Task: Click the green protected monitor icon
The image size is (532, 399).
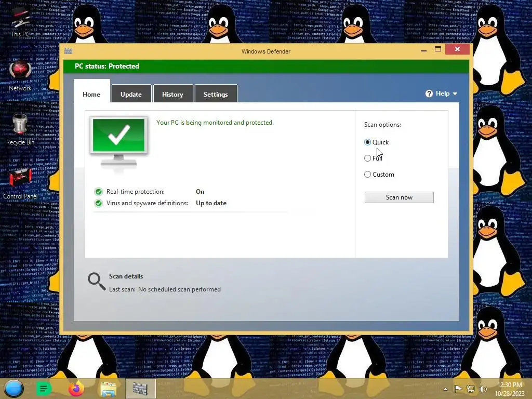Action: (x=118, y=142)
